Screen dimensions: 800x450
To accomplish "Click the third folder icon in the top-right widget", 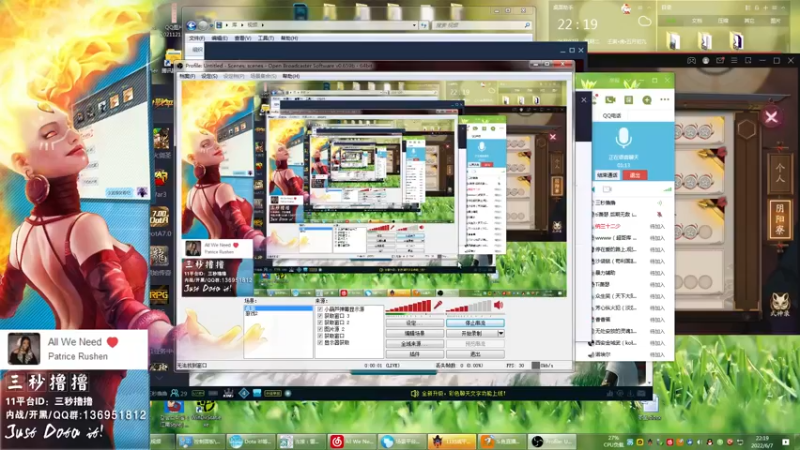I will tap(736, 41).
